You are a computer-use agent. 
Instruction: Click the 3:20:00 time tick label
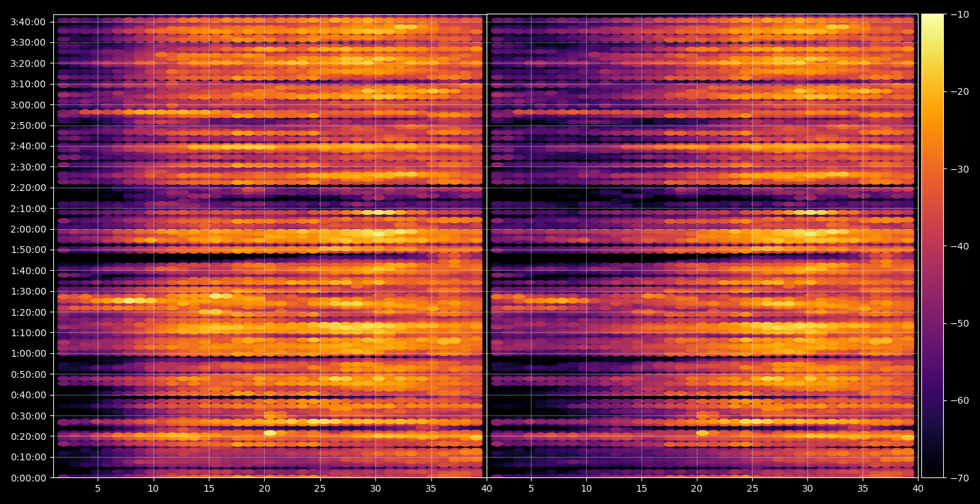[x=28, y=63]
